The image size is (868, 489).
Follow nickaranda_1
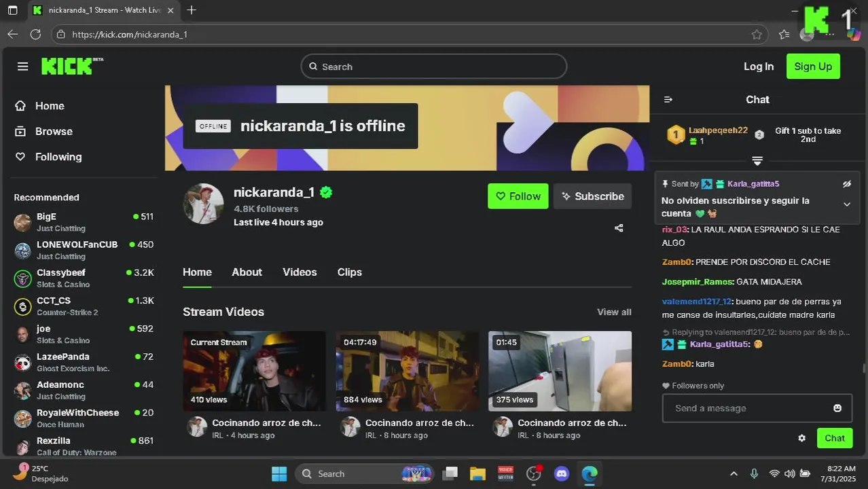click(518, 196)
